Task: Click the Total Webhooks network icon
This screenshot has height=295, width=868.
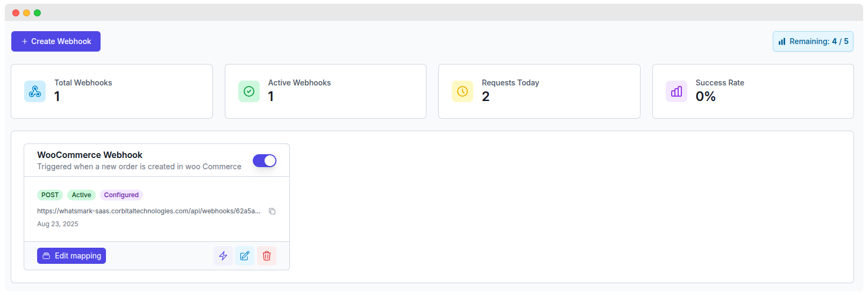Action: (35, 91)
